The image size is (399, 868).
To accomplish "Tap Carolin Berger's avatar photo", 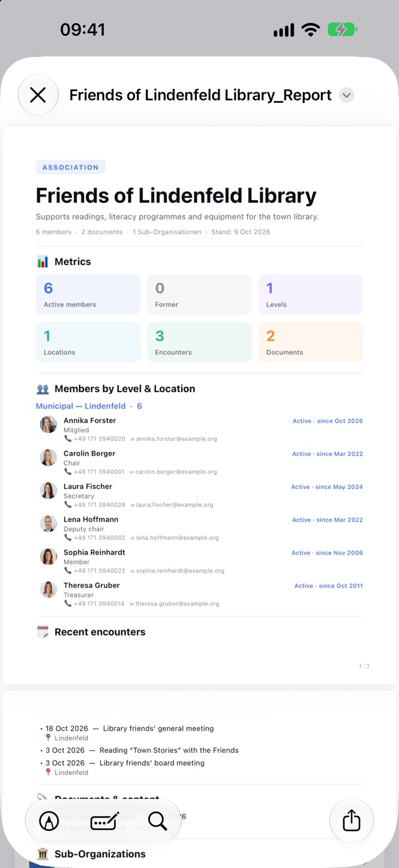I will click(x=48, y=458).
